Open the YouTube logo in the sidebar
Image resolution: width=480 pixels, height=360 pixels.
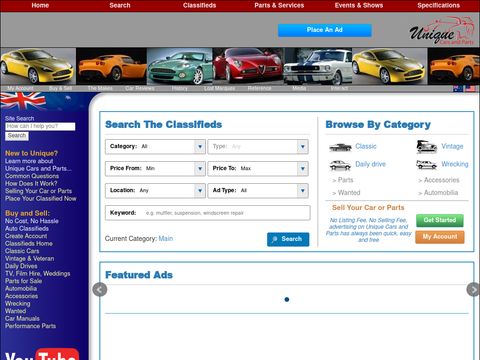(x=42, y=354)
